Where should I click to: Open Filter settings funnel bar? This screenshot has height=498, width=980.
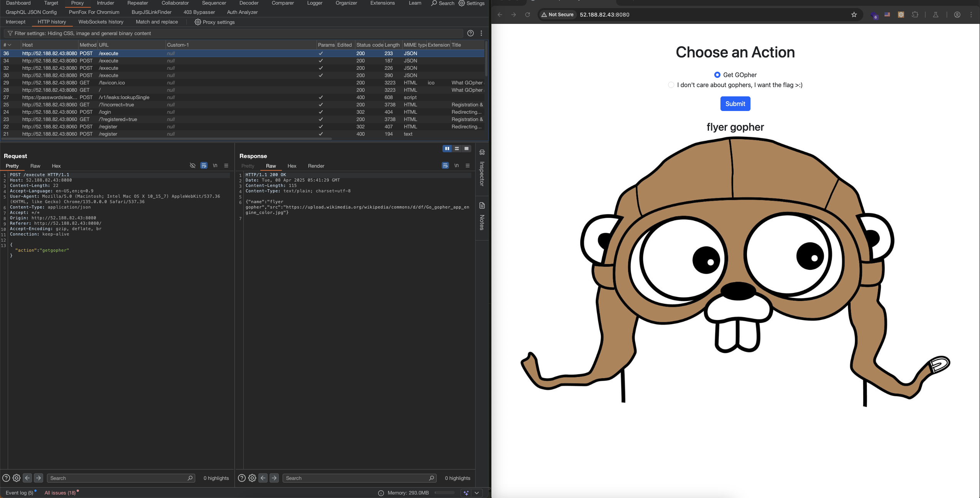tap(233, 34)
